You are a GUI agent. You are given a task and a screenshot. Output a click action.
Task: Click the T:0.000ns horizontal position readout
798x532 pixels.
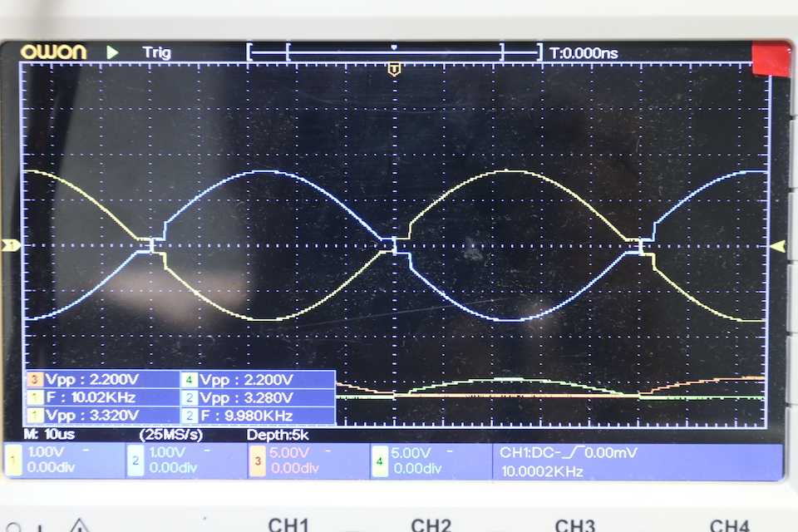coord(584,53)
